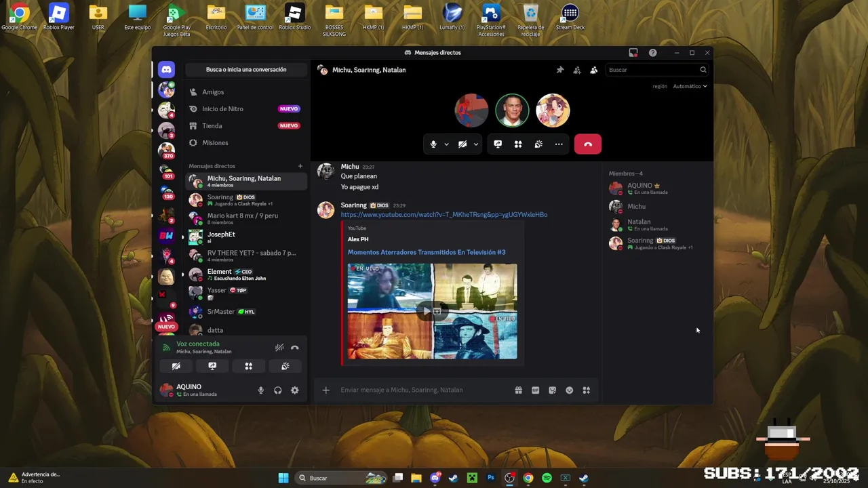
Task: Open the YouTube link posted by Soarinng
Action: [x=444, y=215]
